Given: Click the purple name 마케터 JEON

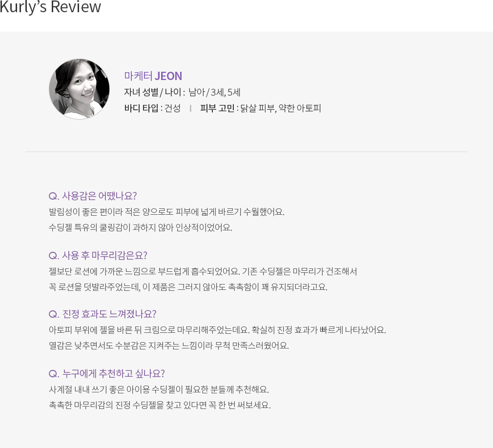Looking at the screenshot, I should pos(153,76).
